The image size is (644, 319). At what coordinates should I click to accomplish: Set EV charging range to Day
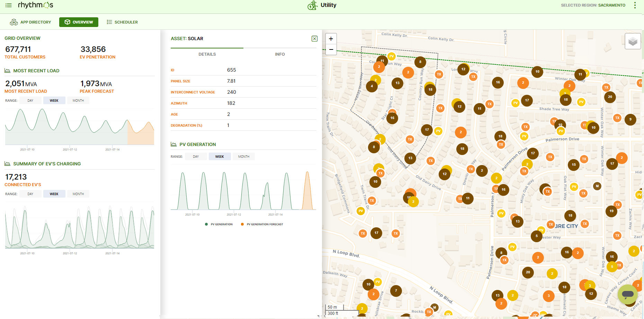click(x=30, y=194)
